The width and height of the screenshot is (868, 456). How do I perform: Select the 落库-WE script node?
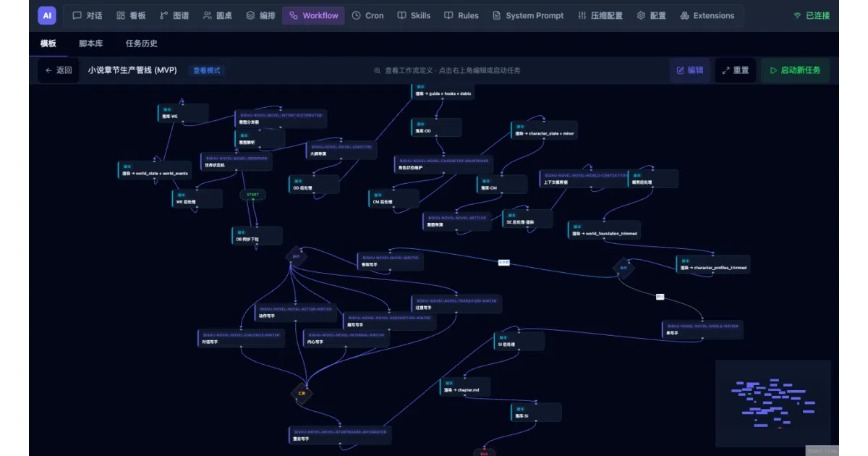pyautogui.click(x=183, y=113)
